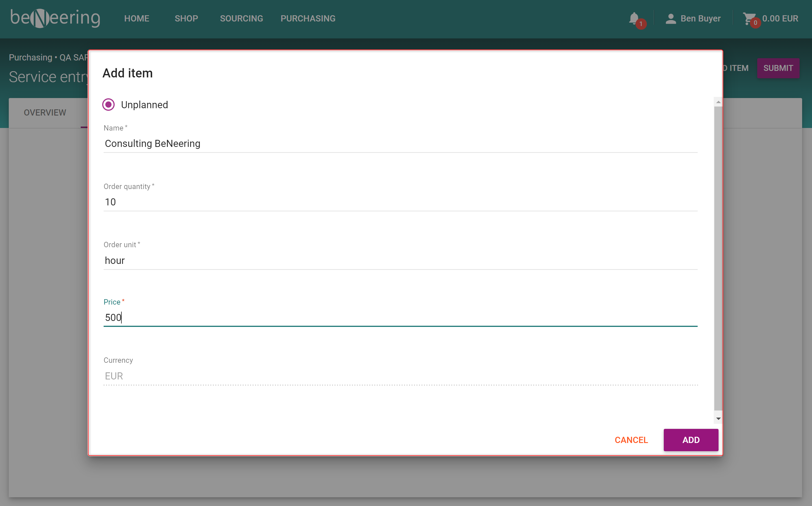Click the scrollbar down arrow in dialog
Screen dimensions: 812x506
718,419
